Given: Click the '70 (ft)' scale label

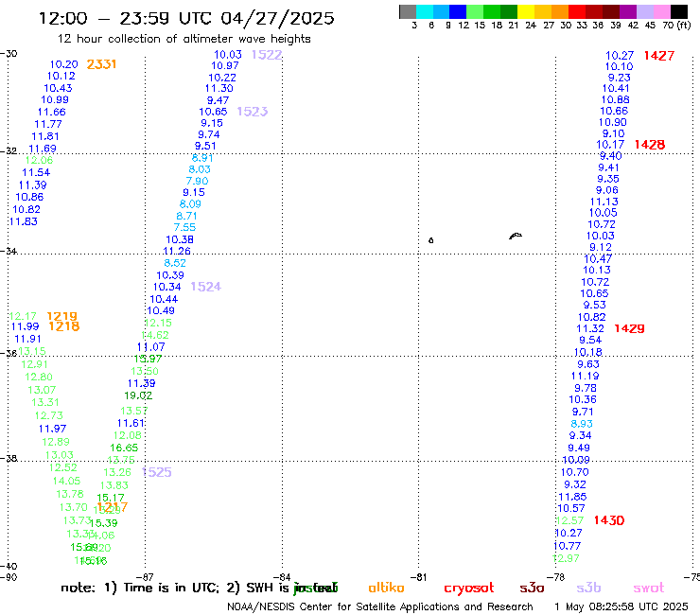Looking at the screenshot, I should pos(676,26).
